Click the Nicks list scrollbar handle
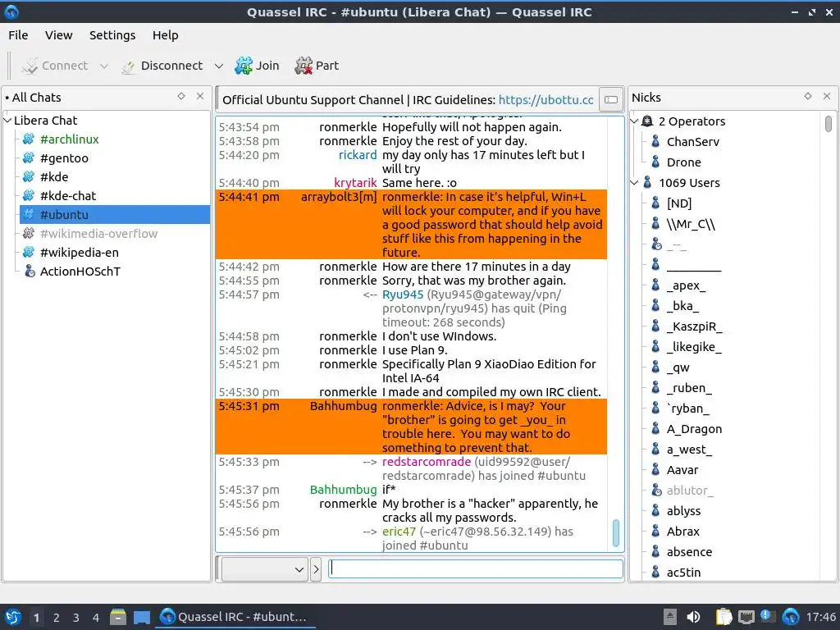The image size is (840, 630). [x=829, y=124]
